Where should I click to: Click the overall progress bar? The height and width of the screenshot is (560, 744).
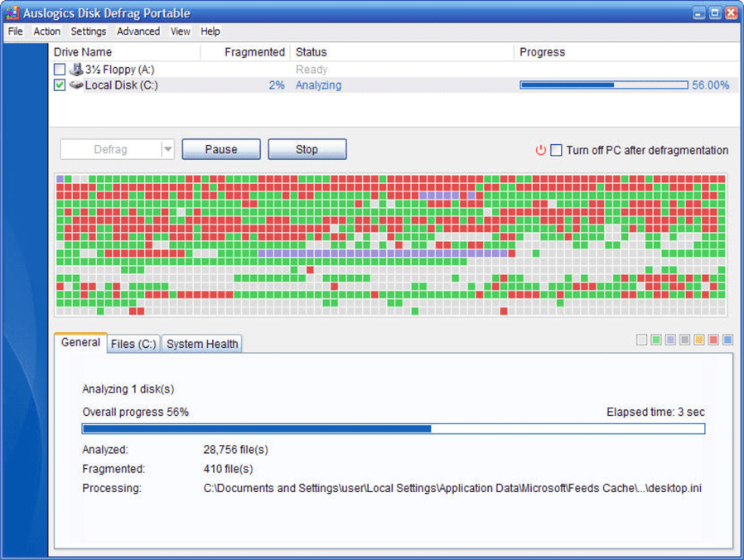(393, 428)
